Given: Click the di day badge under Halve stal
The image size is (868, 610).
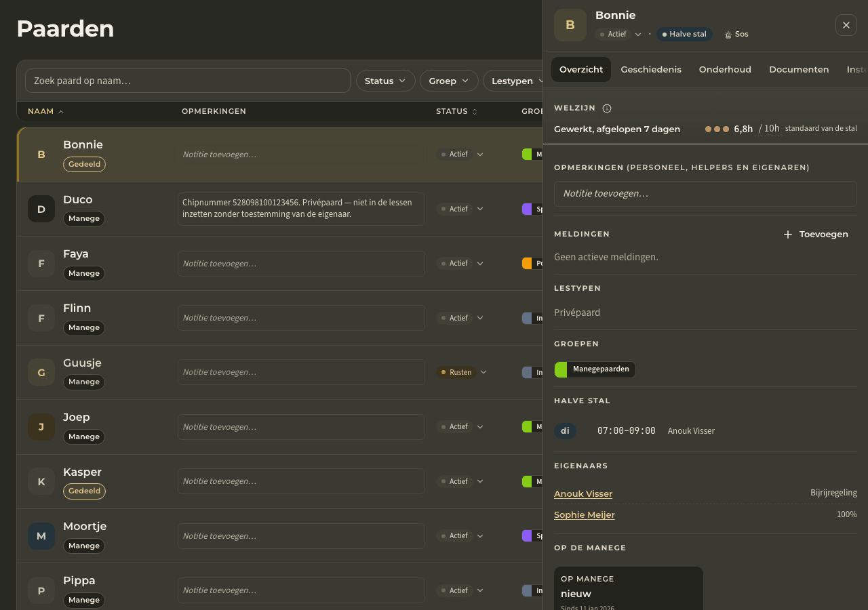Looking at the screenshot, I should pyautogui.click(x=565, y=431).
